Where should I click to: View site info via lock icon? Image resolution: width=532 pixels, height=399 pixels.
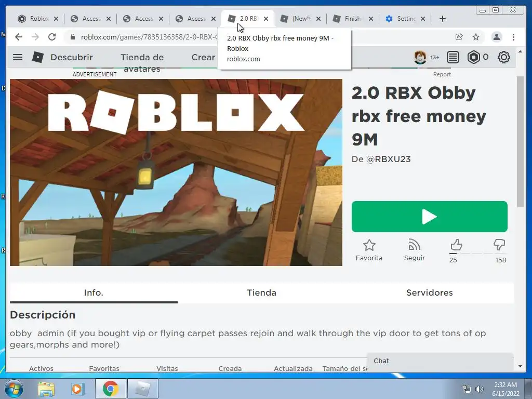coord(72,37)
